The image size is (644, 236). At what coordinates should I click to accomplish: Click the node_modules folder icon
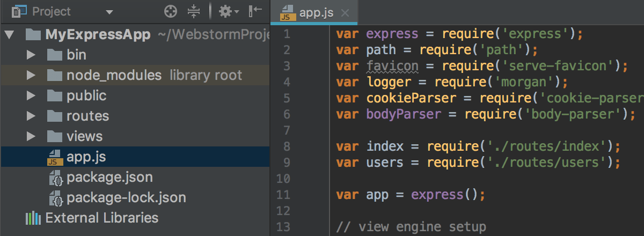point(54,76)
